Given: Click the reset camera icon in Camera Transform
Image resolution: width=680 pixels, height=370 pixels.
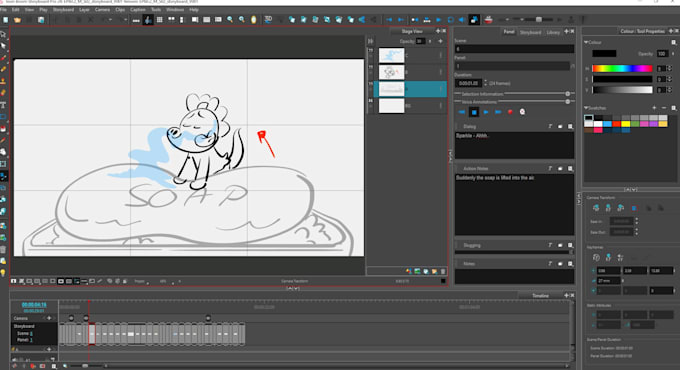Looking at the screenshot, I should click(634, 208).
